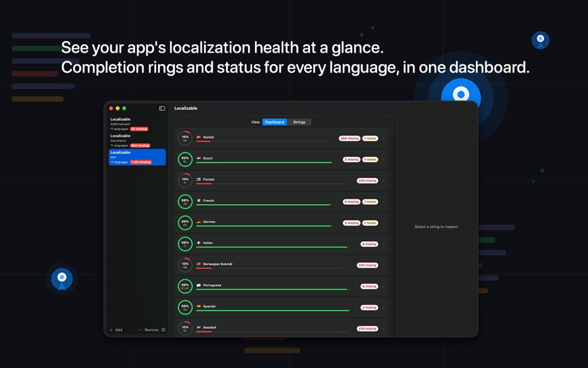The height and width of the screenshot is (368, 588).
Task: Expand the Spanish row chevron
Action: coord(383,307)
